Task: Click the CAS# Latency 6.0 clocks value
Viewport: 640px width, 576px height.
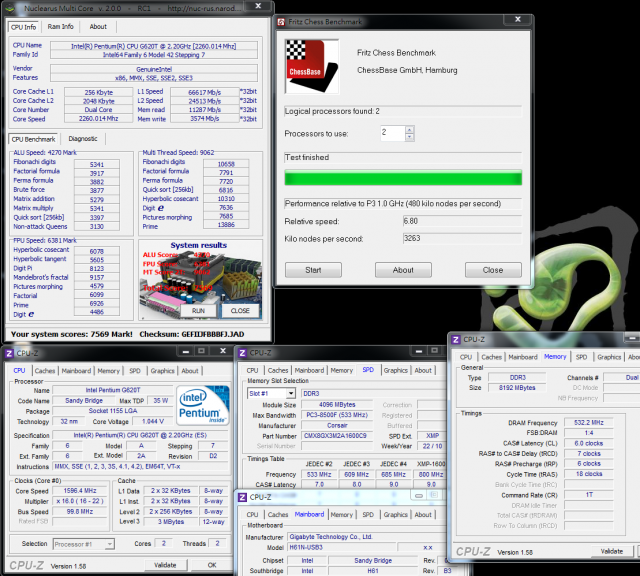Action: click(589, 443)
